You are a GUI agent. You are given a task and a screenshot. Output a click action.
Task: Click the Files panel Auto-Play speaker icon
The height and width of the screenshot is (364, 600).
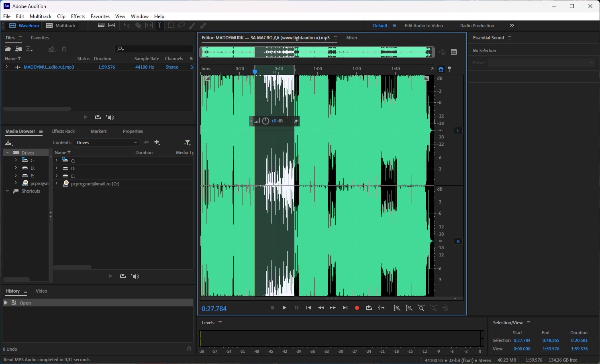tap(110, 117)
